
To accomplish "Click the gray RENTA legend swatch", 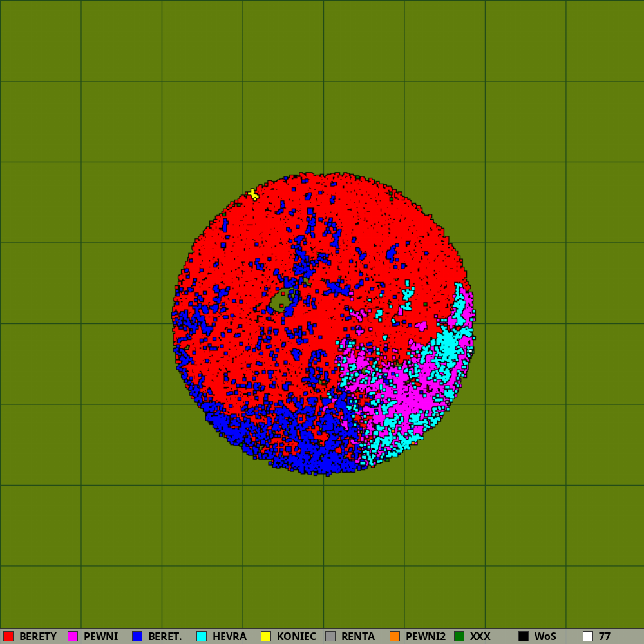I will click(330, 636).
